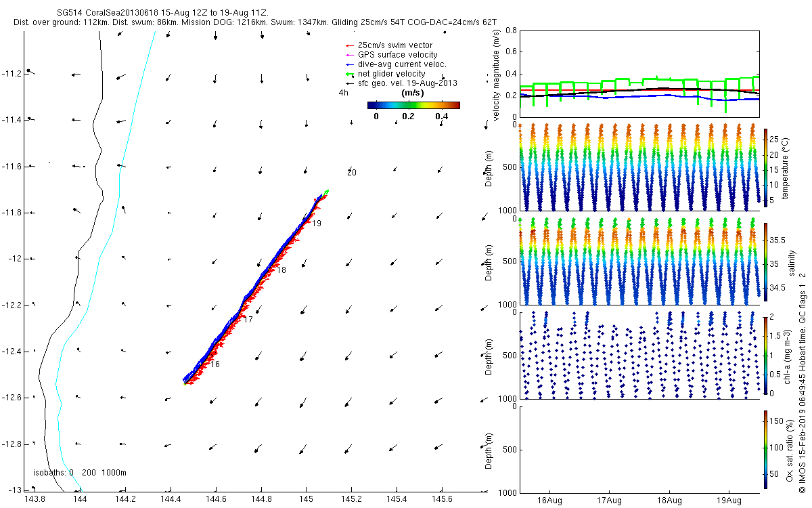The height and width of the screenshot is (508, 812).
Task: Click the 'isobaths: 0 200 1000m' label
Action: pos(80,472)
